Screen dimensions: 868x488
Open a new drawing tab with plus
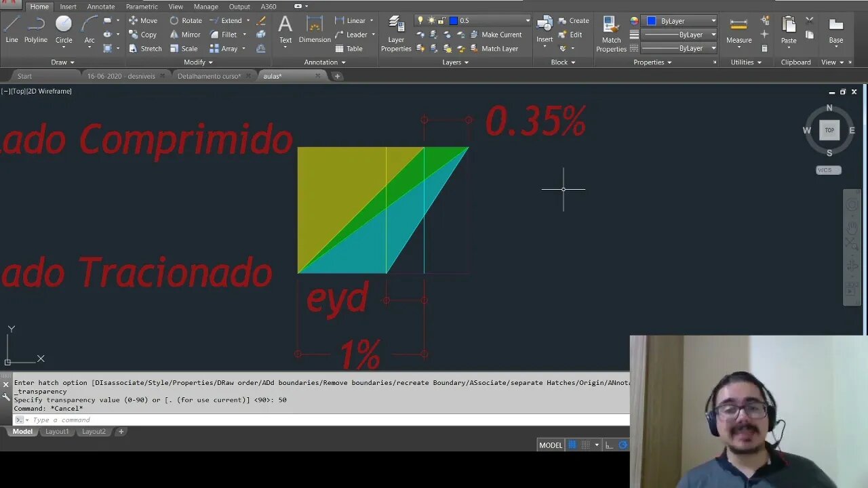pyautogui.click(x=337, y=76)
